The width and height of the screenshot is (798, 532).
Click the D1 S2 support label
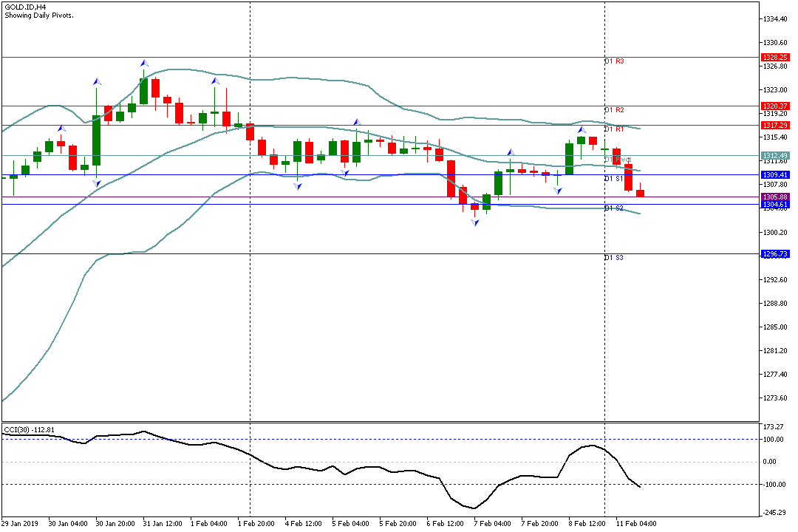pos(614,208)
